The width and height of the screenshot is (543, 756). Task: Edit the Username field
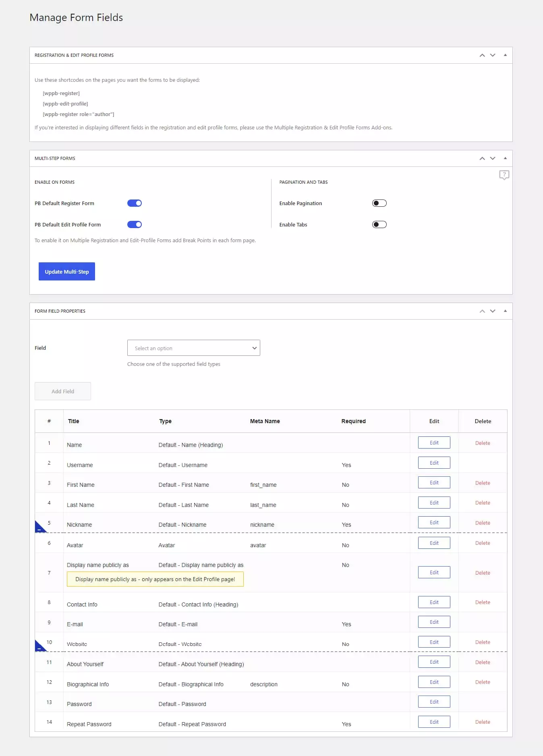pyautogui.click(x=434, y=463)
